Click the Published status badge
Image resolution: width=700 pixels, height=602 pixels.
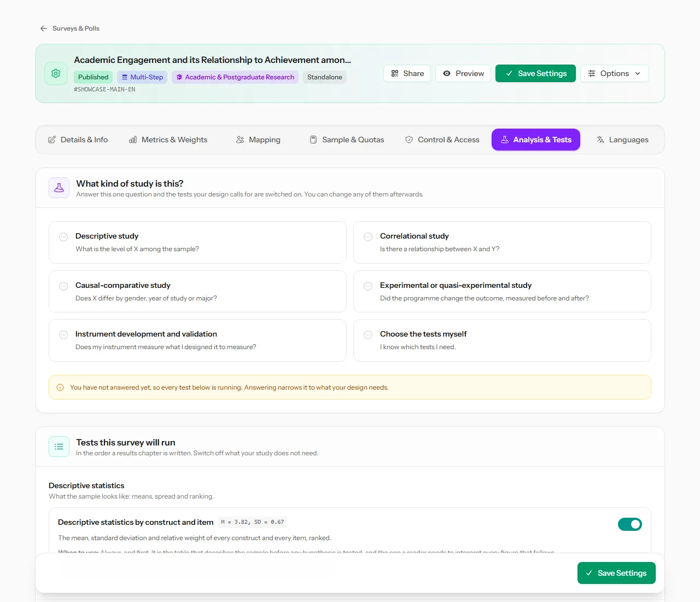coord(93,77)
